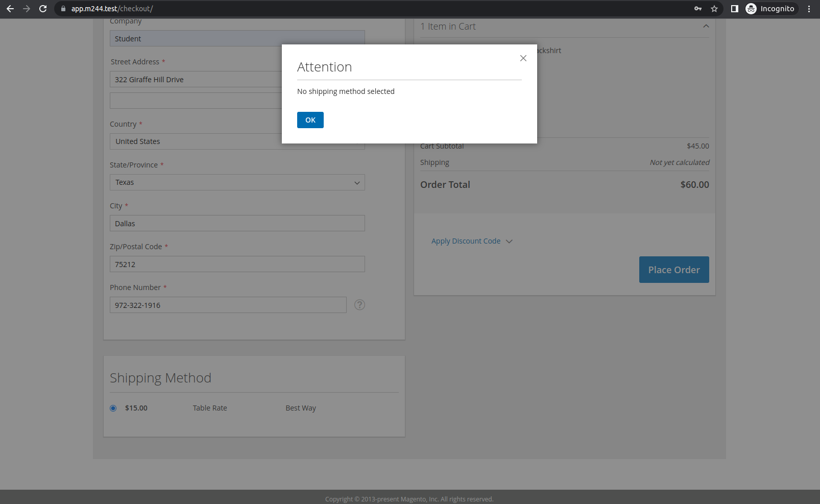Viewport: 820px width, 504px height.
Task: Open the State/Province dropdown showing Texas
Action: (237, 182)
